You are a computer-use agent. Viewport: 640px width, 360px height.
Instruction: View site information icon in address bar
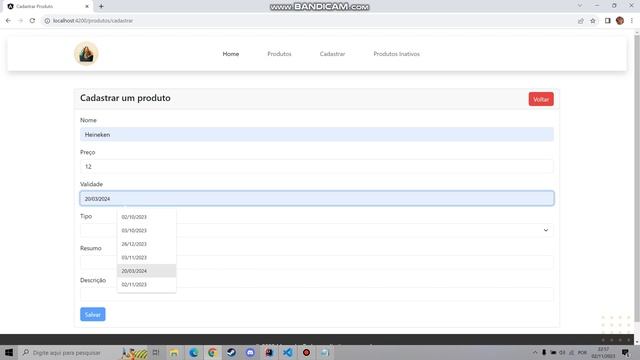pyautogui.click(x=47, y=20)
